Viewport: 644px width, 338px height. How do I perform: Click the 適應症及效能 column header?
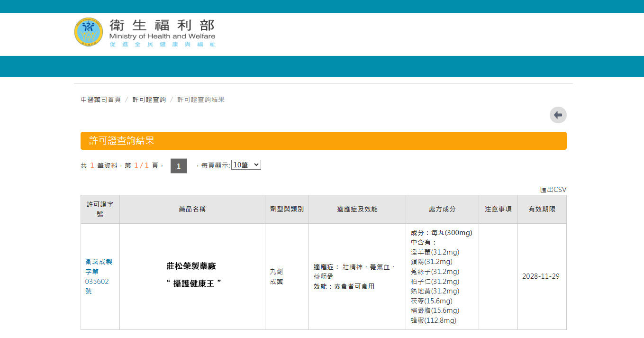pos(357,209)
